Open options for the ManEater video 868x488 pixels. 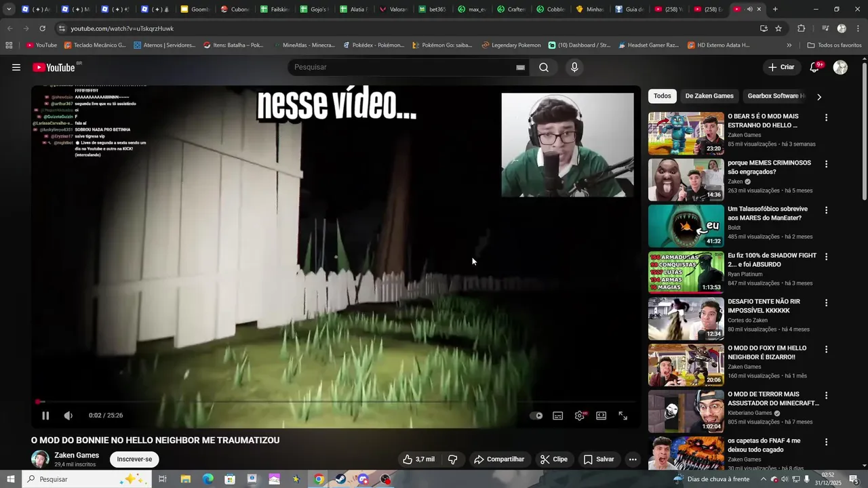click(x=826, y=210)
